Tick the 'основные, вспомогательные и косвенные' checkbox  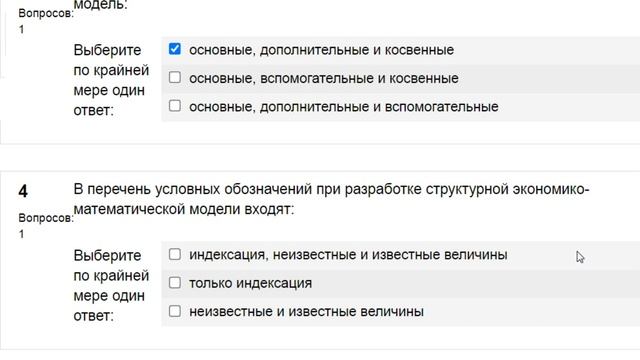pos(175,77)
